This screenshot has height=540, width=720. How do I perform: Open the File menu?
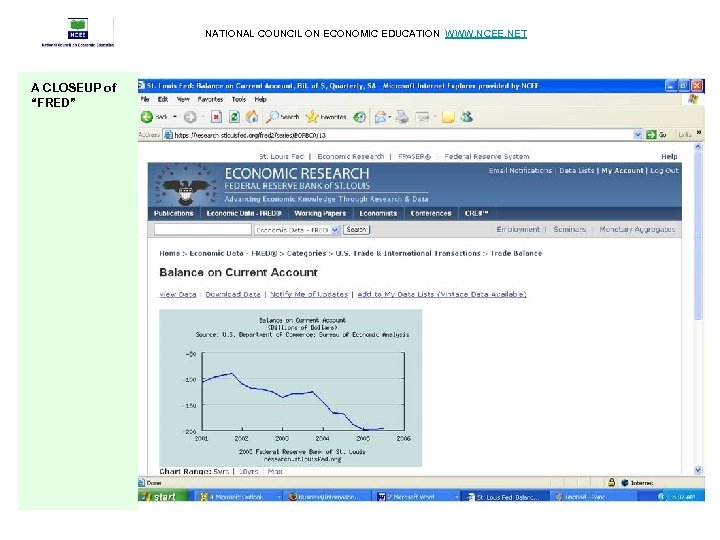point(145,99)
